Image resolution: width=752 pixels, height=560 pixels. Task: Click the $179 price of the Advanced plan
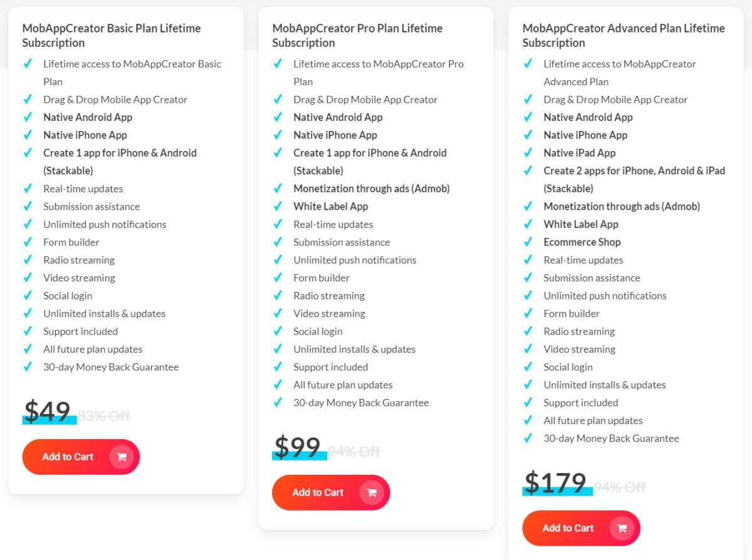[x=556, y=482]
